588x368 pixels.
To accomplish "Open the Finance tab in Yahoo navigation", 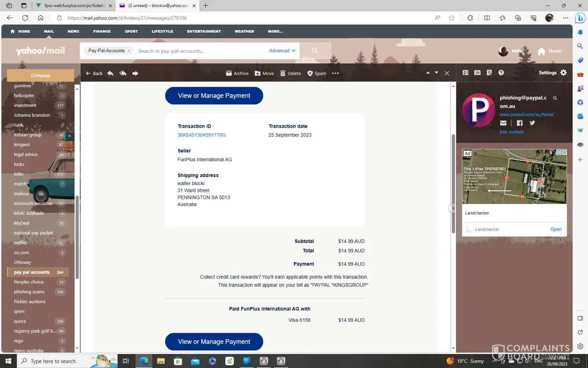I will [102, 31].
